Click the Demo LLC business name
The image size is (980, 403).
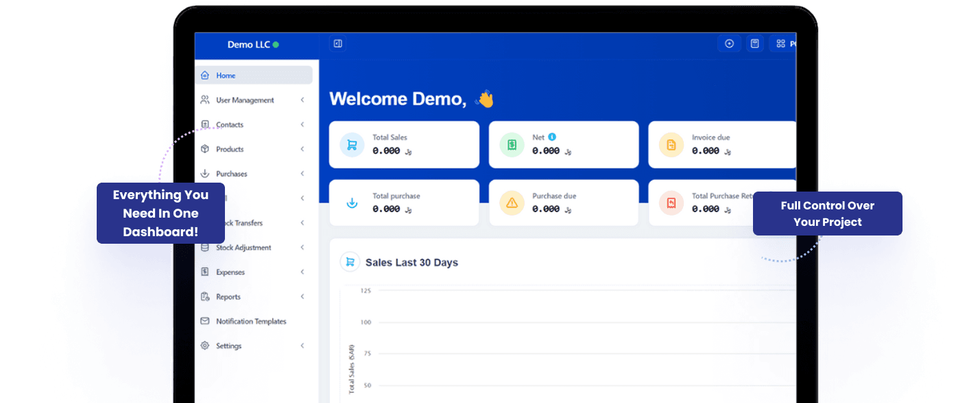(x=248, y=45)
